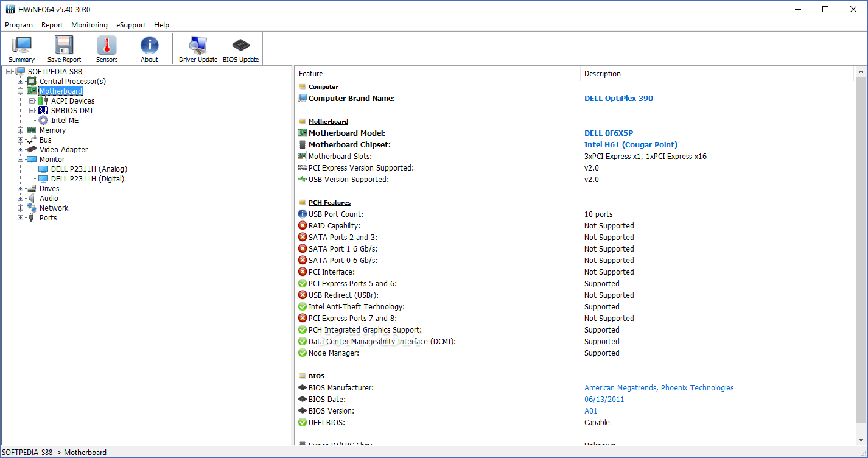Follow the DELL OptiPlex 390 link
868x458 pixels.
618,99
